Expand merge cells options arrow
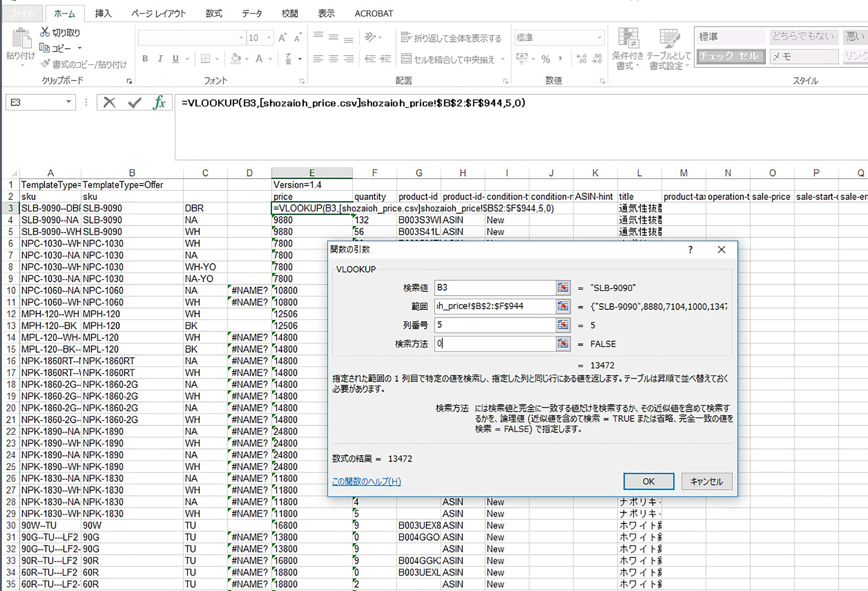 [503, 59]
